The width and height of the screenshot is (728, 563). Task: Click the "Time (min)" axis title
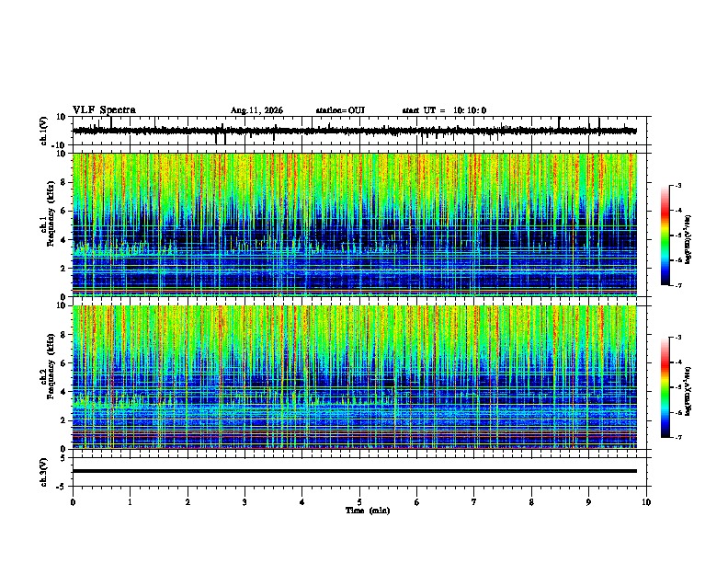click(368, 511)
